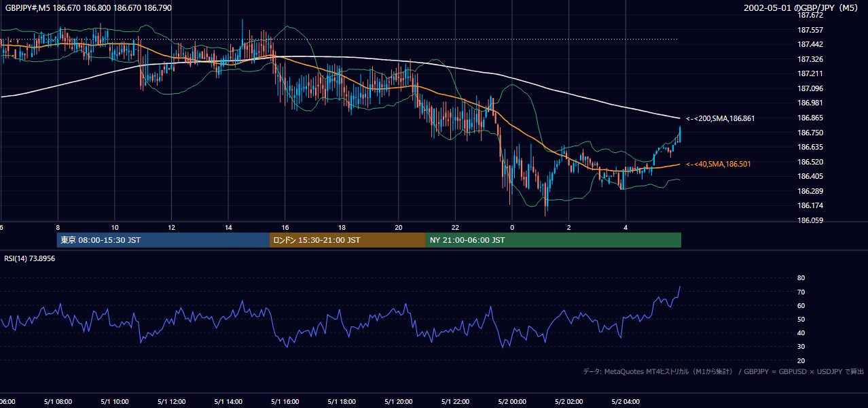This screenshot has width=868, height=408.
Task: Click the price axis value 187.096
Action: [809, 88]
